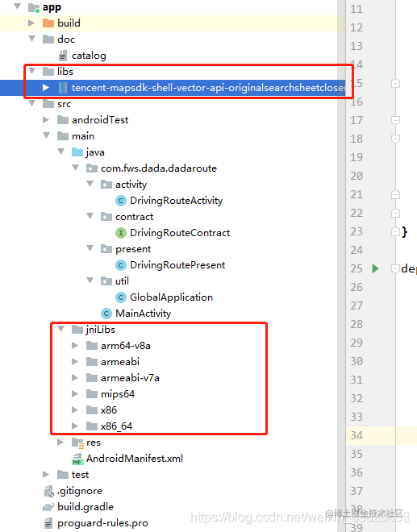Click the tencent-mapsdk jar archive icon

(x=63, y=88)
